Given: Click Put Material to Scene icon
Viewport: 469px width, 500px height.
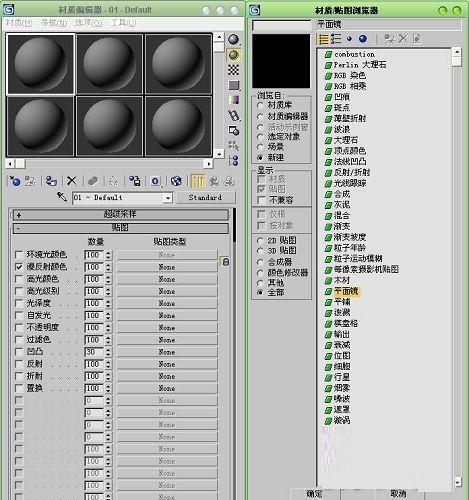Looking at the screenshot, I should point(30,181).
